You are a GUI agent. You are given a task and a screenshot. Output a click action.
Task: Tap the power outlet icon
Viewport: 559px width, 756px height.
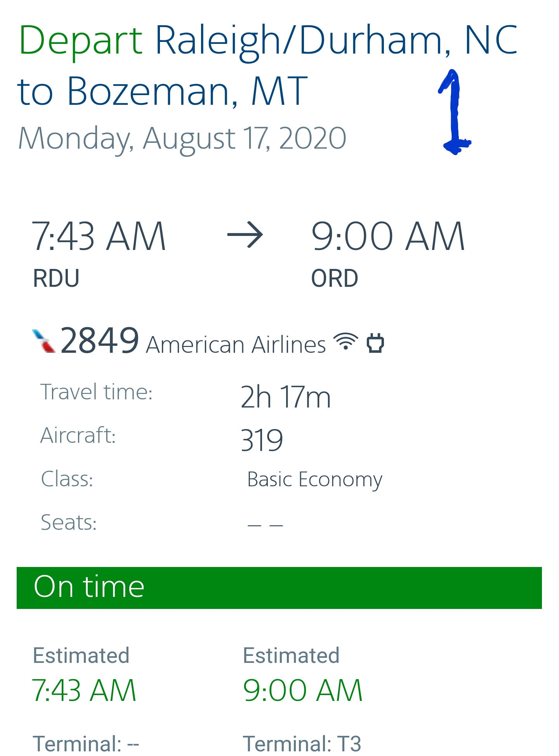tap(375, 343)
